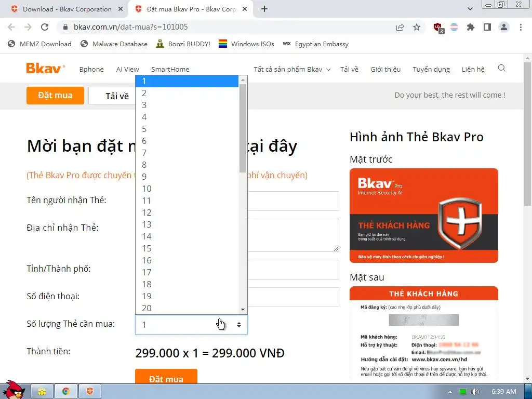
Task: Open SmartHome menu item
Action: [170, 69]
